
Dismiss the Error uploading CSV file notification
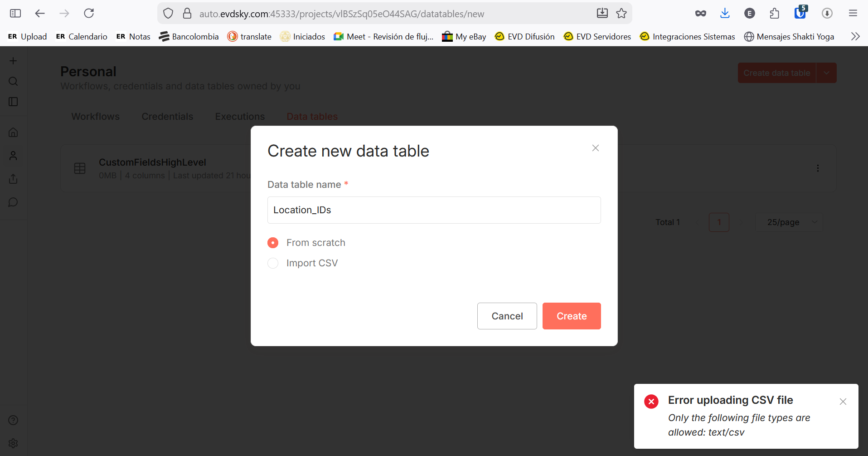point(843,402)
